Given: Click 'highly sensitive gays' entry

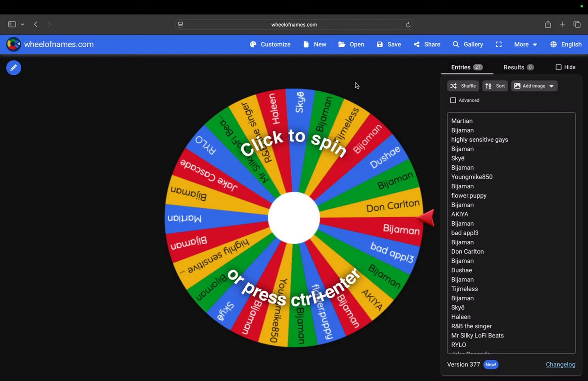Looking at the screenshot, I should [480, 140].
